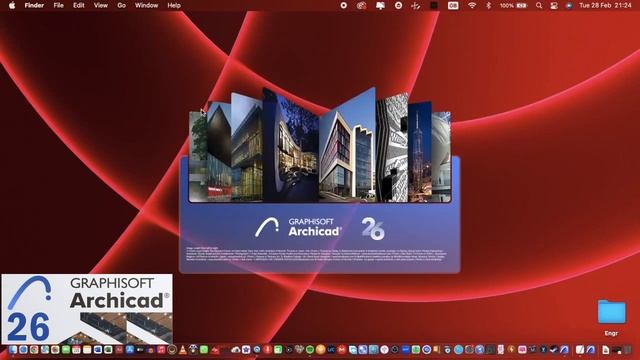Open Control Center in menu bar
Screen dimensions: 640x360
point(554,5)
